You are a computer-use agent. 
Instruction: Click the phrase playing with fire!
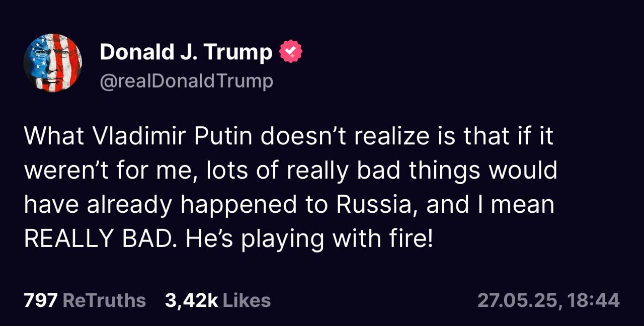[337, 239]
